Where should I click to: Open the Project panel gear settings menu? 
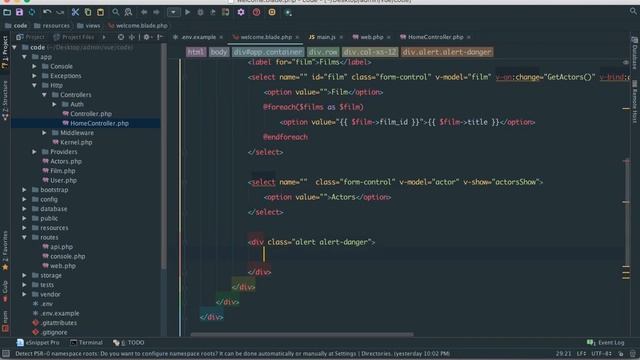tap(147, 37)
